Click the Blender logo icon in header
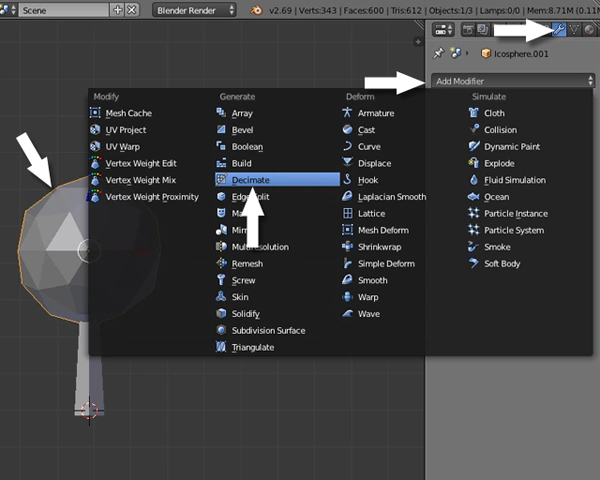The image size is (600, 480). [256, 10]
